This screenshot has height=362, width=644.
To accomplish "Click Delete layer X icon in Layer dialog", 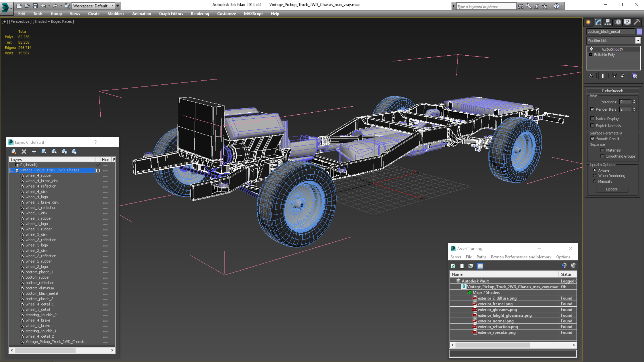I will click(24, 152).
